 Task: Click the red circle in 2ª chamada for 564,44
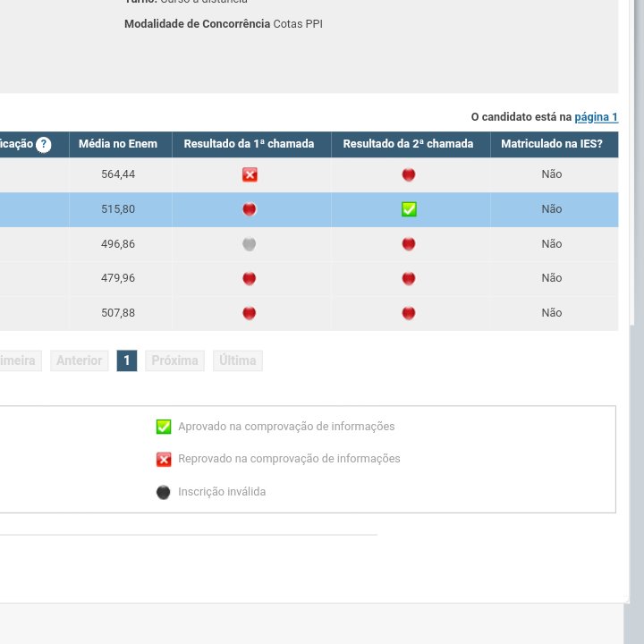click(409, 174)
